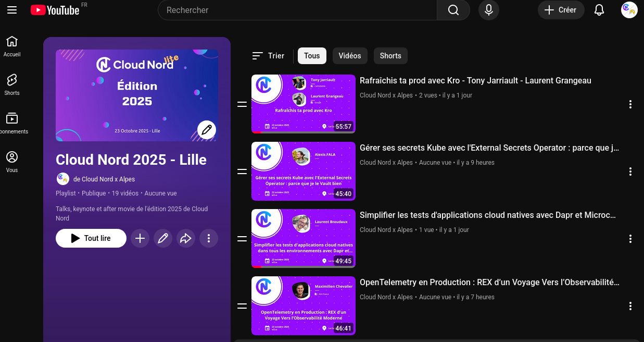Select the Shorts filter chip
Viewport: 644px width, 342px height.
coord(390,56)
